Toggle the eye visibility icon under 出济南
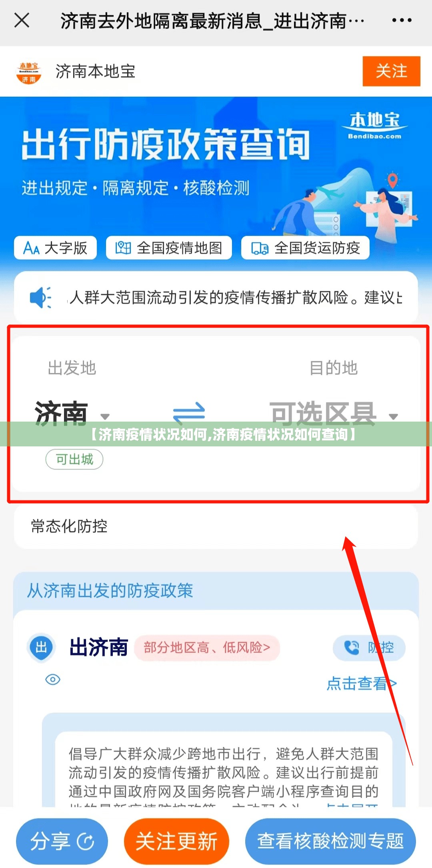The height and width of the screenshot is (868, 432). (x=53, y=679)
